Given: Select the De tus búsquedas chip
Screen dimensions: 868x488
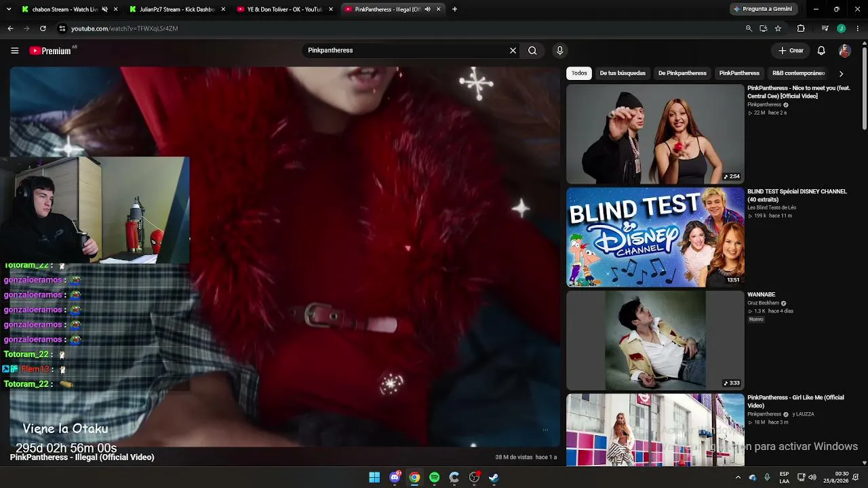Looking at the screenshot, I should (x=623, y=73).
